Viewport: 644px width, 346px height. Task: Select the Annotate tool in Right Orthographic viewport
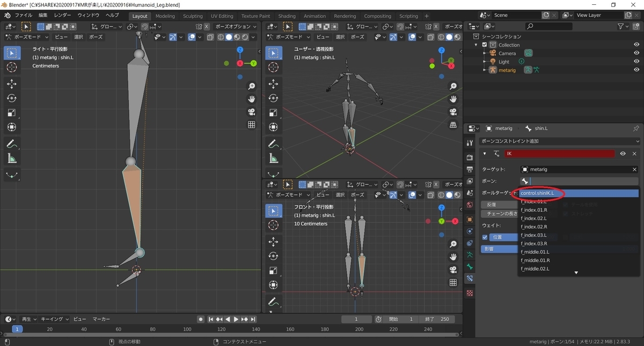(12, 144)
